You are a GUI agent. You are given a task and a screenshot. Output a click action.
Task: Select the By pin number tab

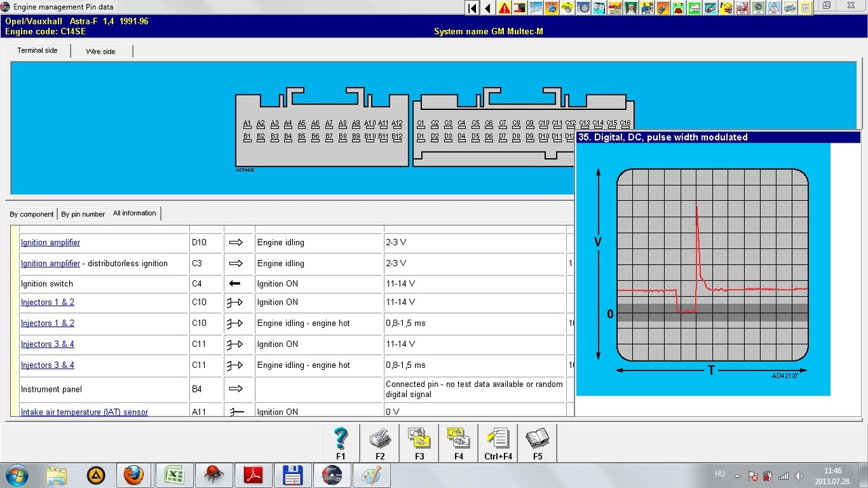(x=83, y=214)
